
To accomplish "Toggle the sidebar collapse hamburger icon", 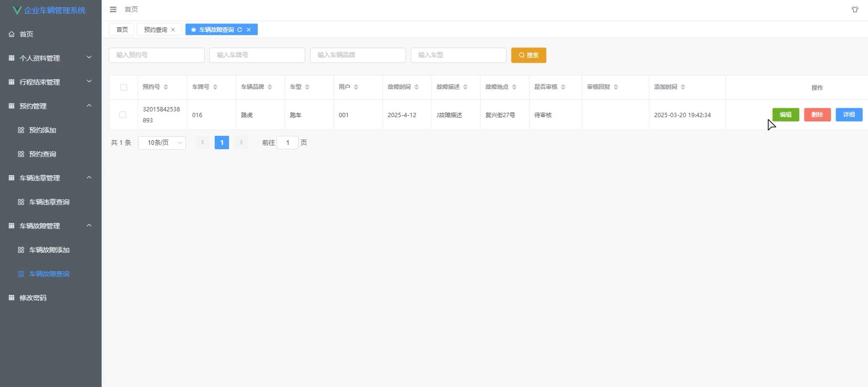I will (113, 10).
